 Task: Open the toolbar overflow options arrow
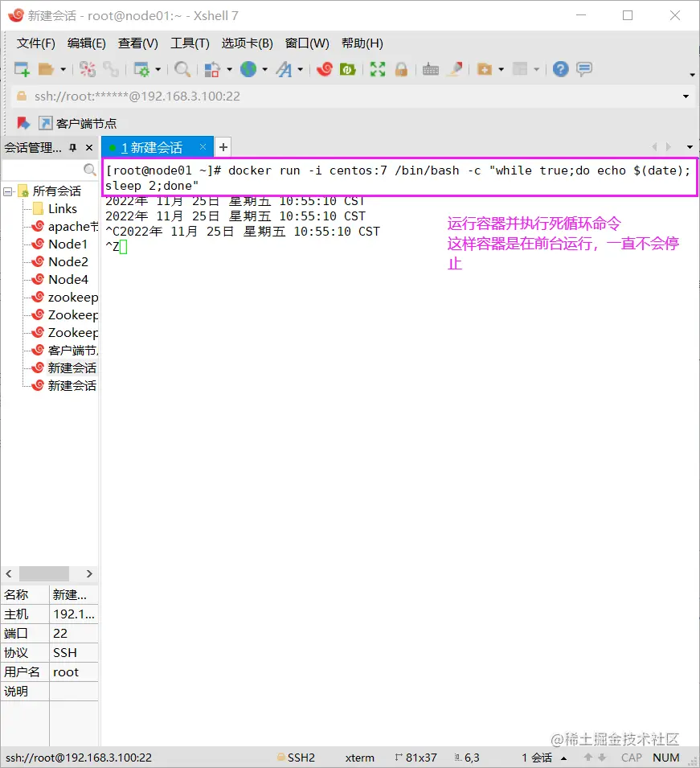pyautogui.click(x=692, y=75)
